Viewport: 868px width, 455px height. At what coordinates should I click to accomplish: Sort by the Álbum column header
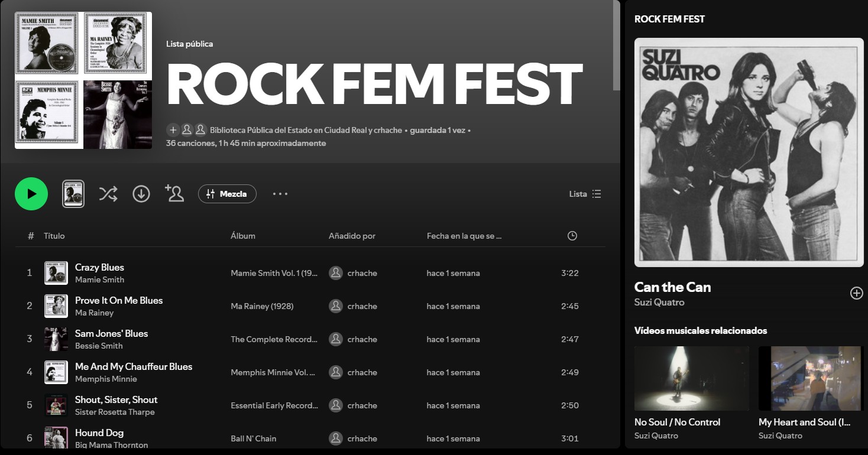pyautogui.click(x=243, y=236)
